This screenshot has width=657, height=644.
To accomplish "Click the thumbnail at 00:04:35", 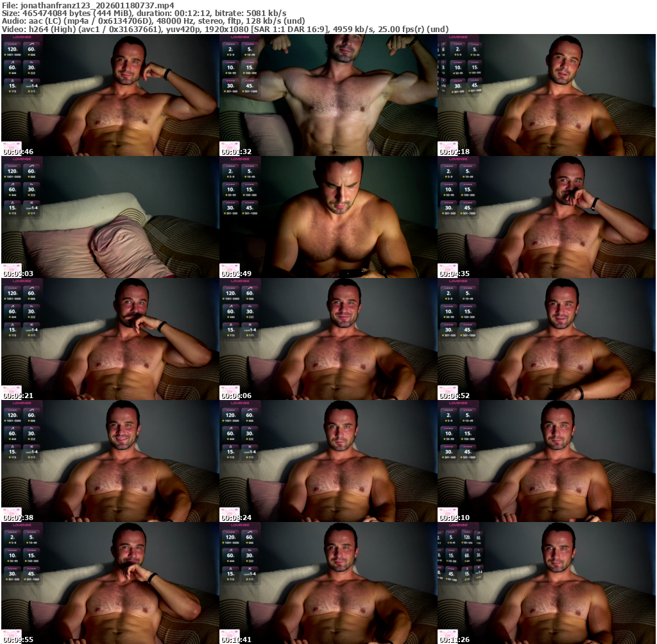I will (546, 217).
